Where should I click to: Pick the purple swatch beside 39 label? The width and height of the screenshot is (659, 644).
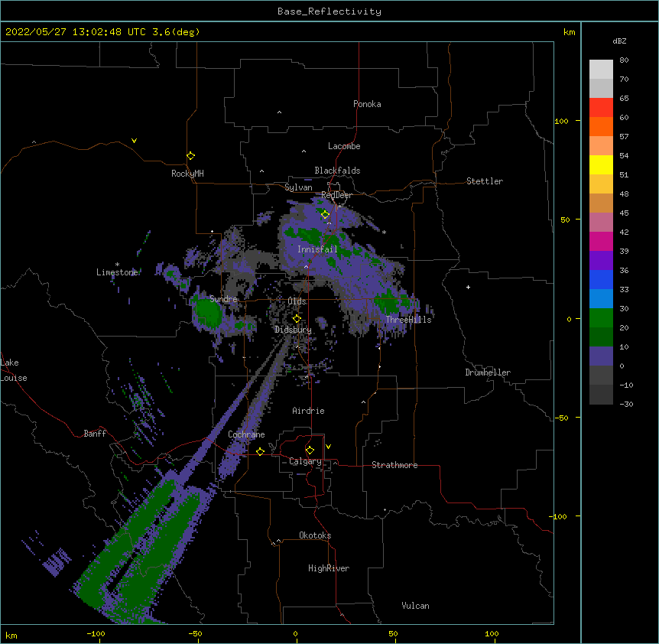point(601,260)
